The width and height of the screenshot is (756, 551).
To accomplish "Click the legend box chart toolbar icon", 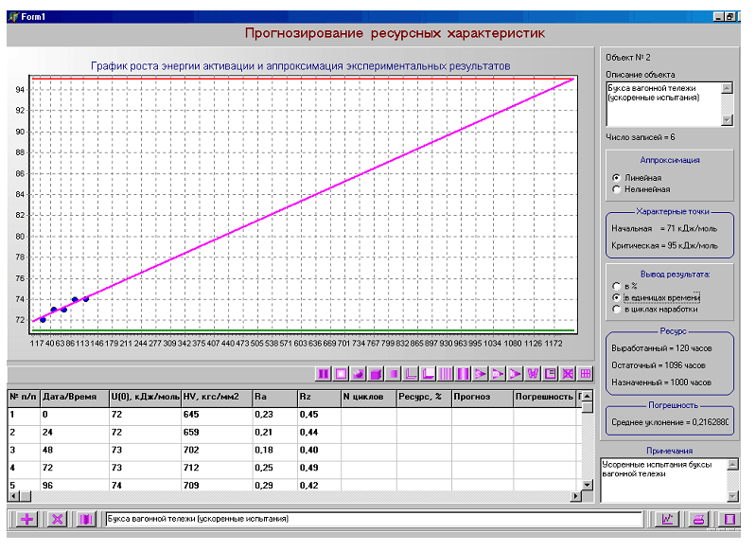I will coord(550,373).
